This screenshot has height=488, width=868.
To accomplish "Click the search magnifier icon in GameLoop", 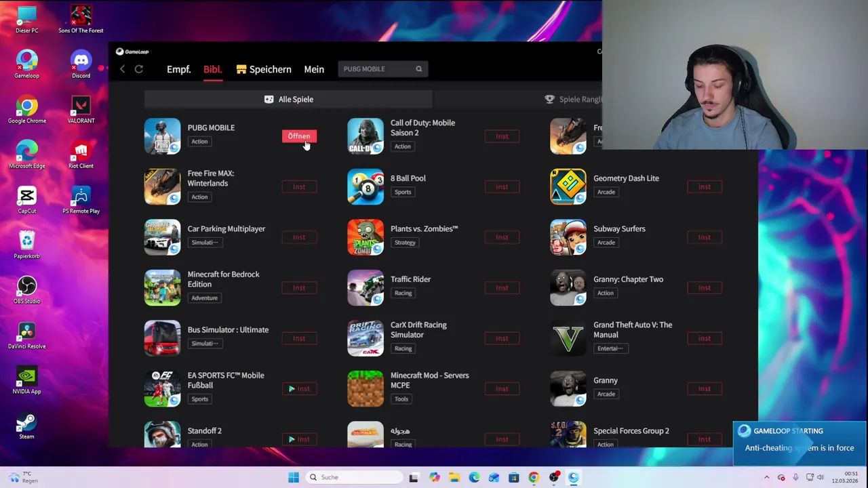I will [418, 69].
